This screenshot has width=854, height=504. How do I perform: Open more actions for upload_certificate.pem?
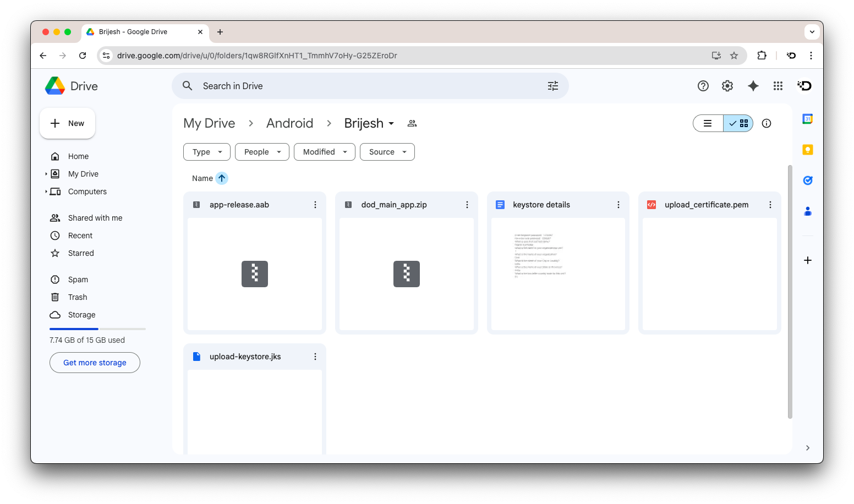pyautogui.click(x=770, y=205)
